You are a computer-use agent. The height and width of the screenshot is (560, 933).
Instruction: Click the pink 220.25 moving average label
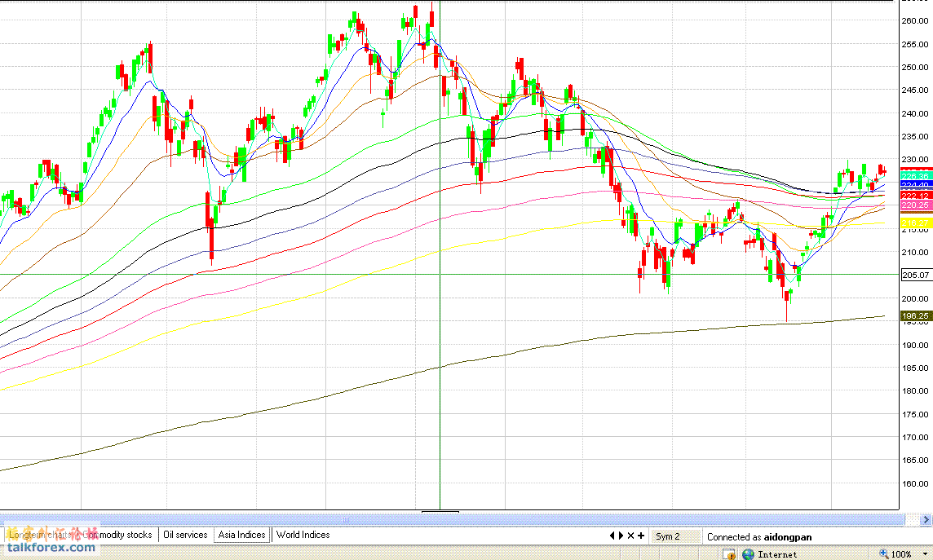point(916,205)
